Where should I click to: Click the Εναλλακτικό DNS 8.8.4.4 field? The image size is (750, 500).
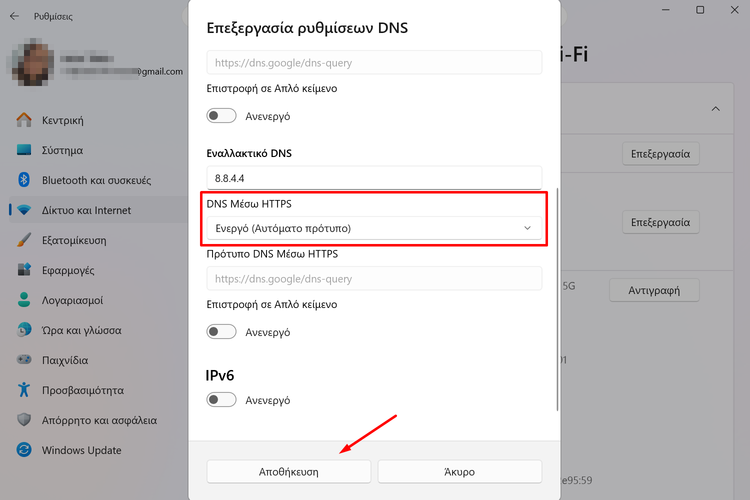(x=374, y=177)
